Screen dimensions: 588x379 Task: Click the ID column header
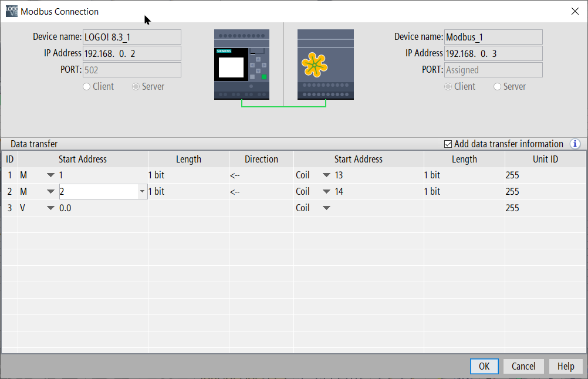click(10, 160)
